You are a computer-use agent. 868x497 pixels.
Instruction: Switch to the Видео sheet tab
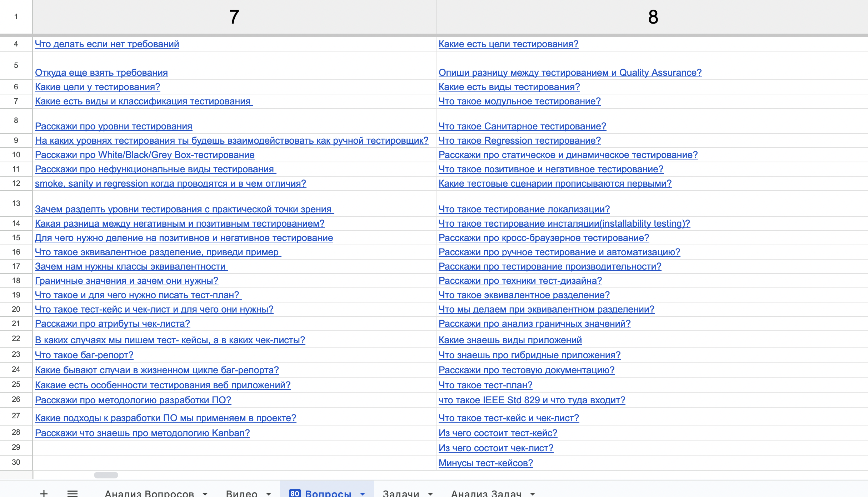click(x=241, y=493)
